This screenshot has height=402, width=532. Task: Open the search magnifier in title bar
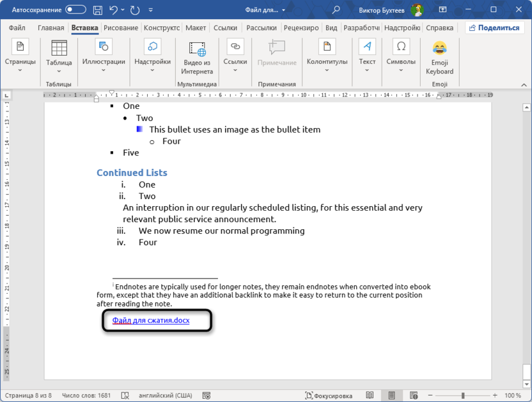pos(336,10)
